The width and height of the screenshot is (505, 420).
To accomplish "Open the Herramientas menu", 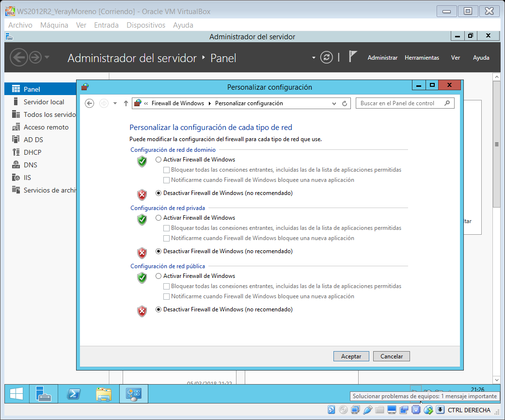I will pos(422,58).
